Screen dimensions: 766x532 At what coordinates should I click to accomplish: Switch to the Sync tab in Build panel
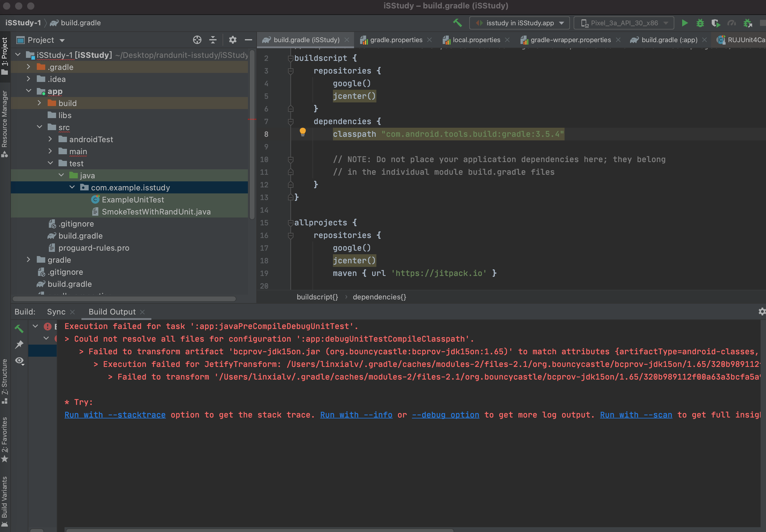56,312
